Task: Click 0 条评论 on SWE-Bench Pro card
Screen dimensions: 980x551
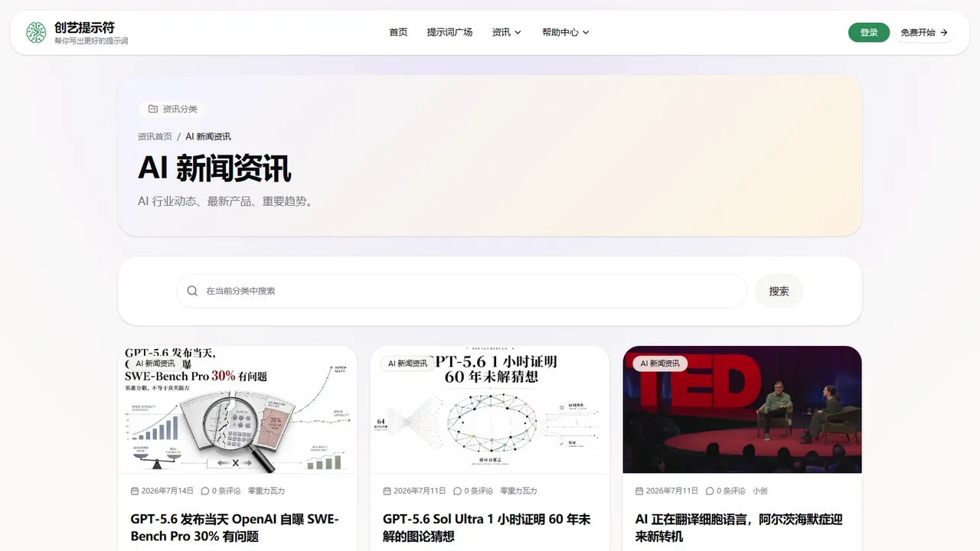Action: 226,491
